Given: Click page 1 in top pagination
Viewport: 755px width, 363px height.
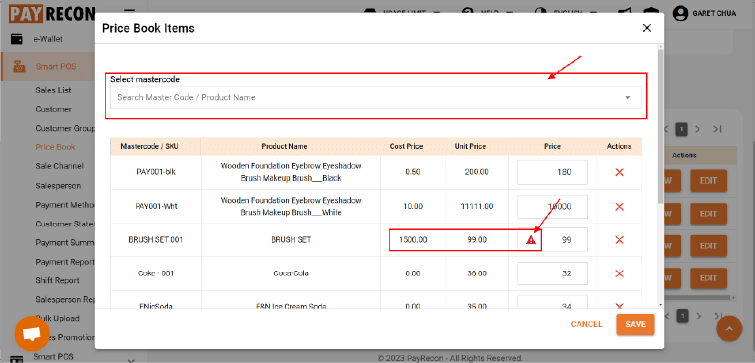Looking at the screenshot, I should point(681,129).
